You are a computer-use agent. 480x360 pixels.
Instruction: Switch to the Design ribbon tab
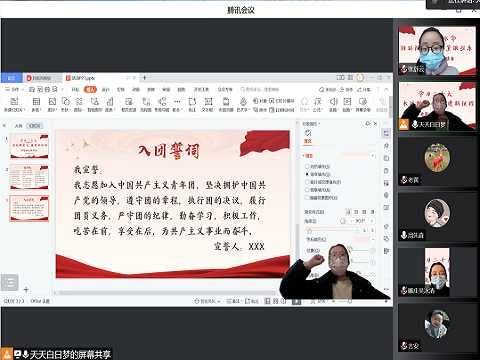[106, 89]
